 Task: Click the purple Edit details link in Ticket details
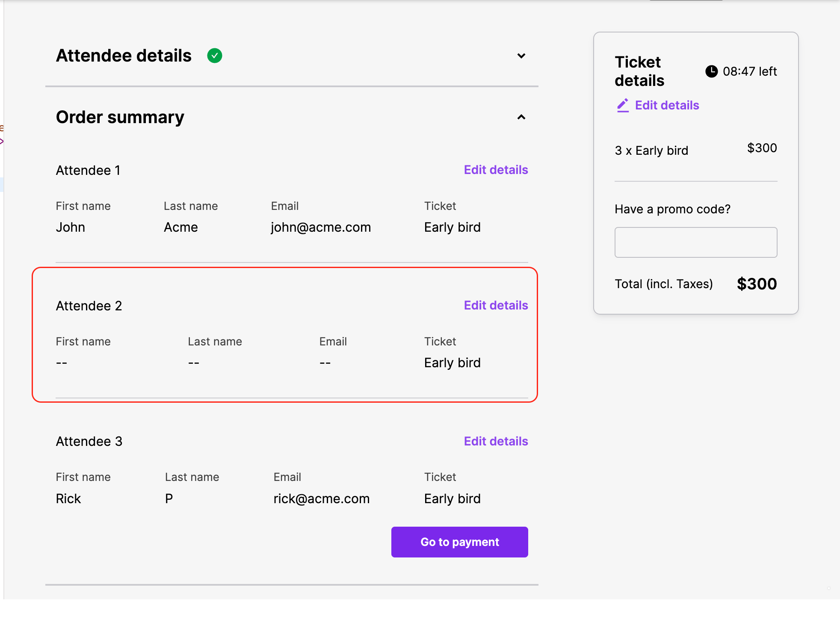(667, 105)
